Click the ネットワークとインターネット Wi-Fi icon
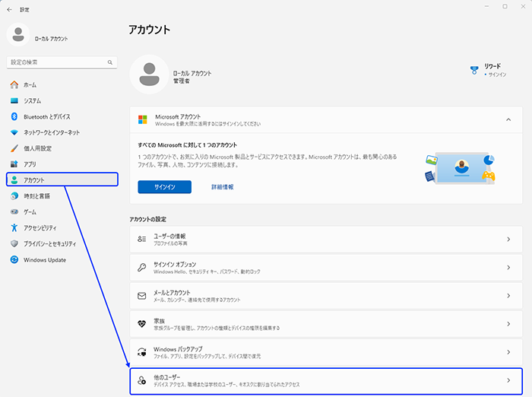532x397 pixels. pos(14,132)
